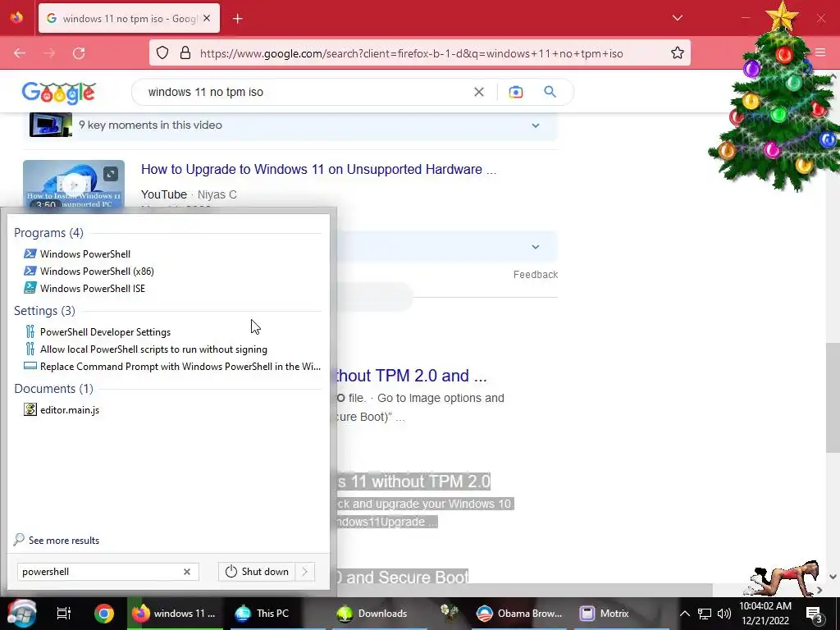Reload the Google search page
This screenshot has width=840, height=630.
[79, 53]
